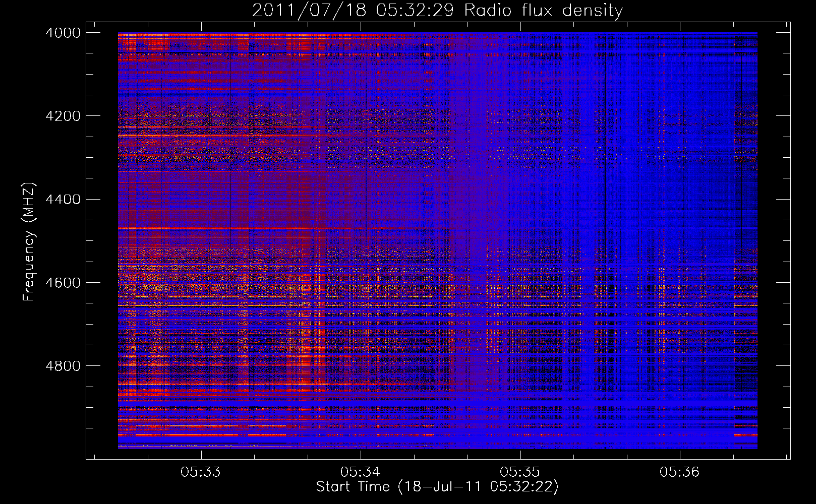Click the plot title "2011/07/18 05:32:29 Radio flux density"
The width and height of the screenshot is (816, 504).
437,10
